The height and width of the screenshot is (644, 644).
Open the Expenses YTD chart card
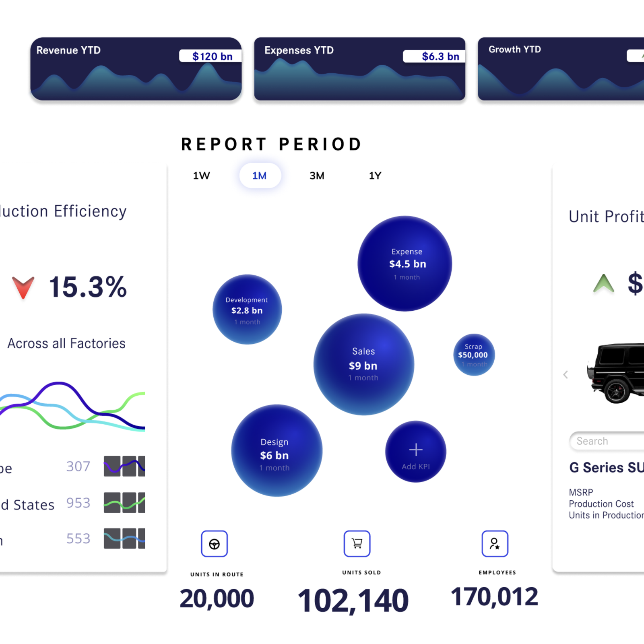click(359, 69)
